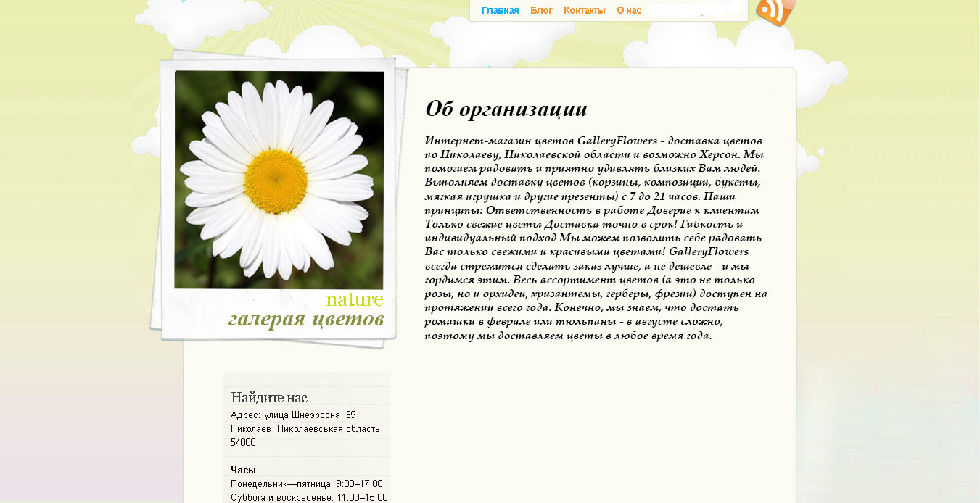
Task: Click the postal code 54000
Action: pos(243,442)
